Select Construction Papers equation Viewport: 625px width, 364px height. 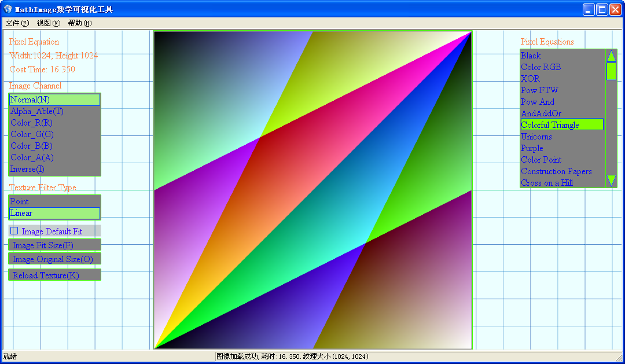tap(562, 171)
